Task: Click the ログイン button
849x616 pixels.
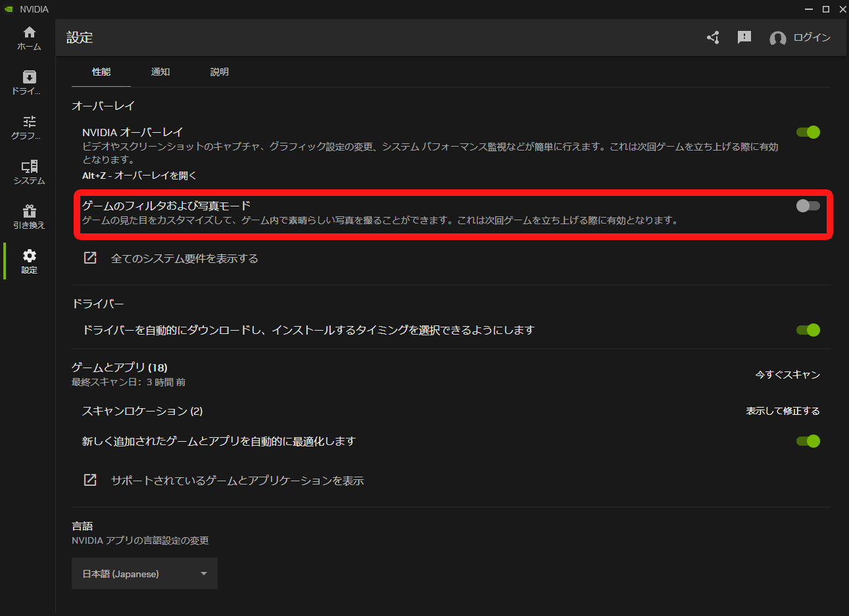Action: click(x=812, y=37)
